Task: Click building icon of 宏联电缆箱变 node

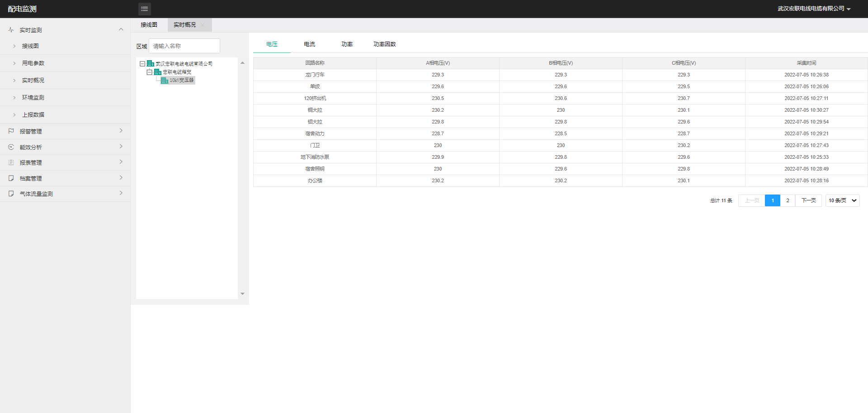Action: [x=158, y=72]
